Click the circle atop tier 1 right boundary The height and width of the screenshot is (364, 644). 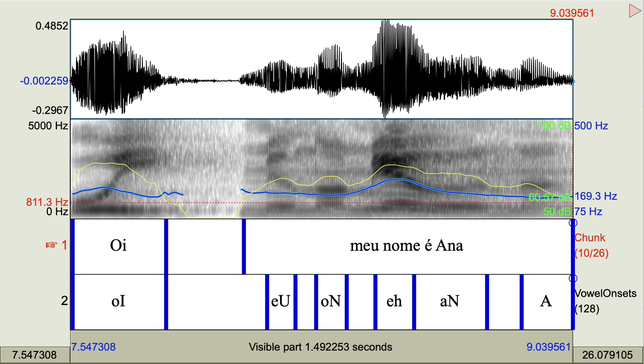coord(573,223)
